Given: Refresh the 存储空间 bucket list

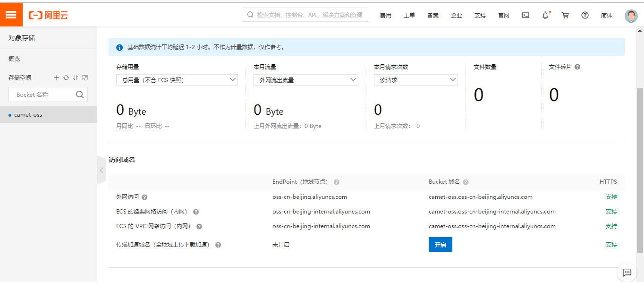Looking at the screenshot, I should click(66, 78).
